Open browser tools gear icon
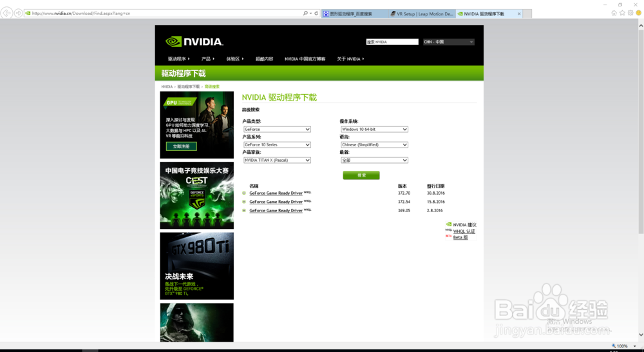 click(630, 13)
